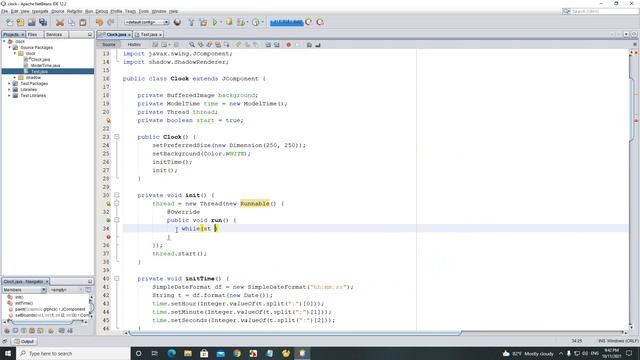This screenshot has width=640, height=360.
Task: Click the Undo arrow icon
Action: click(x=99, y=22)
